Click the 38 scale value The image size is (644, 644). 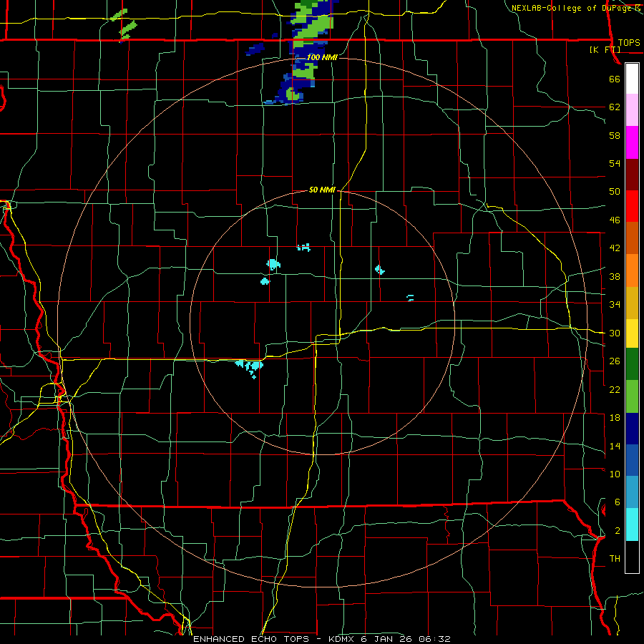[615, 276]
